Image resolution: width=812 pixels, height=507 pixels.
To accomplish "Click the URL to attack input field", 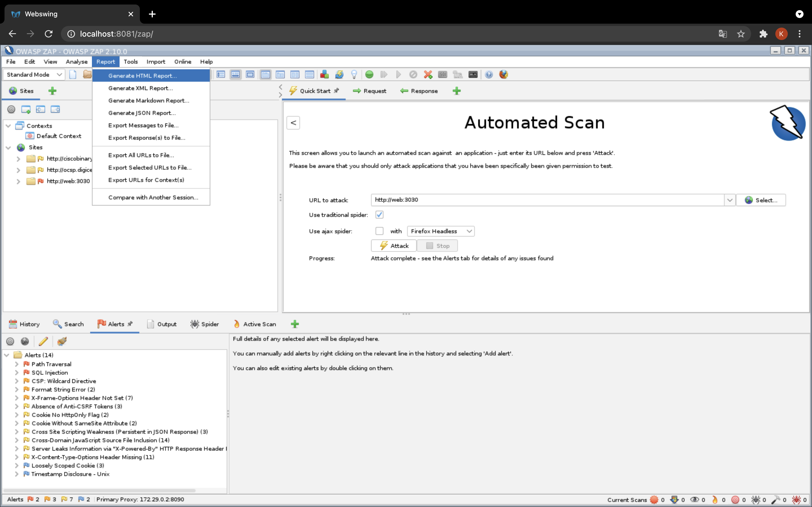I will (x=547, y=200).
